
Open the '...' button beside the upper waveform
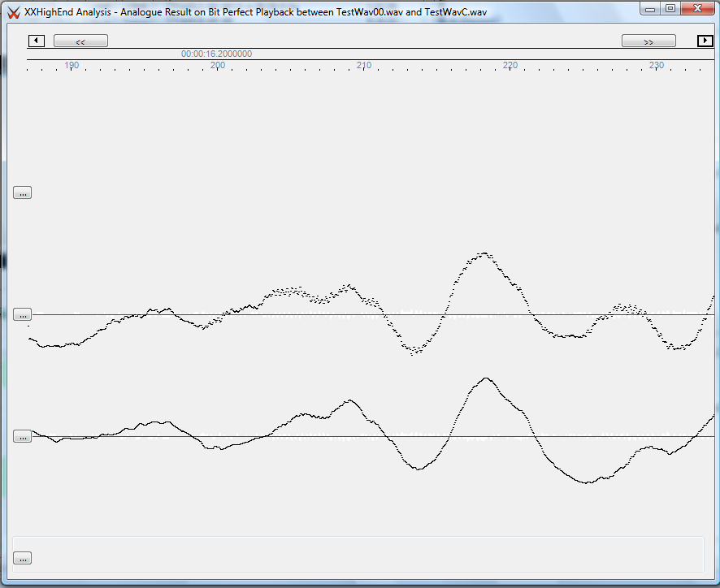pos(22,315)
